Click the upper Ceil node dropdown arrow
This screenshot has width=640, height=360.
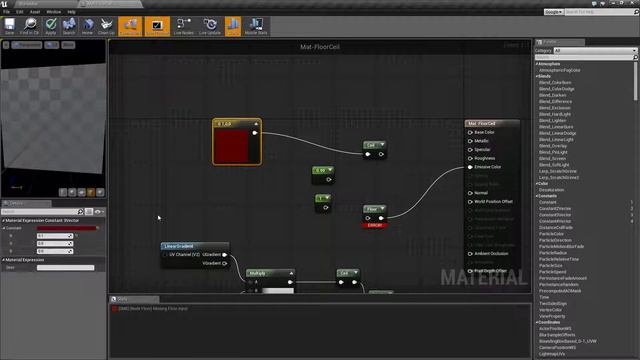[x=382, y=144]
